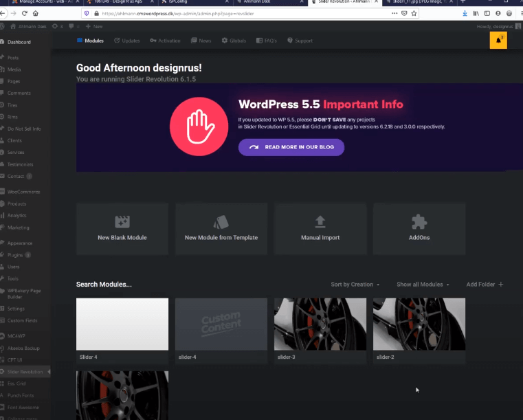
Task: Switch to the Modules tab
Action: pos(90,41)
